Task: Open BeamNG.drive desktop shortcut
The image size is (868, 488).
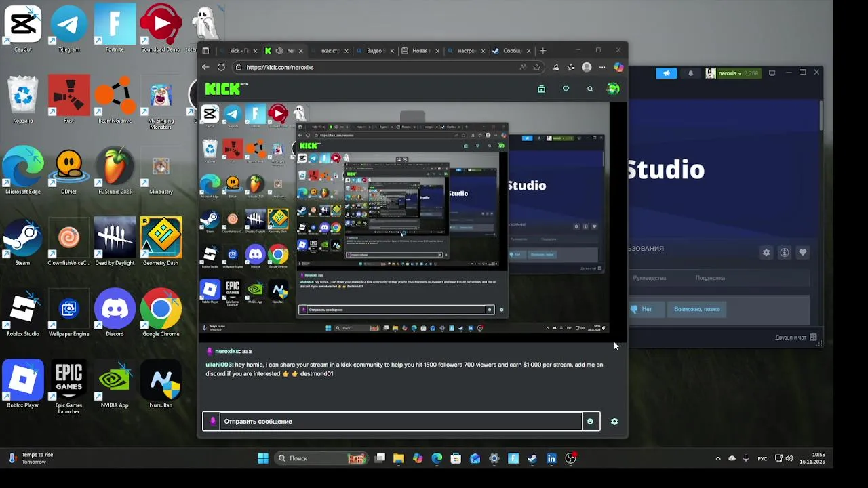Action: click(x=115, y=100)
